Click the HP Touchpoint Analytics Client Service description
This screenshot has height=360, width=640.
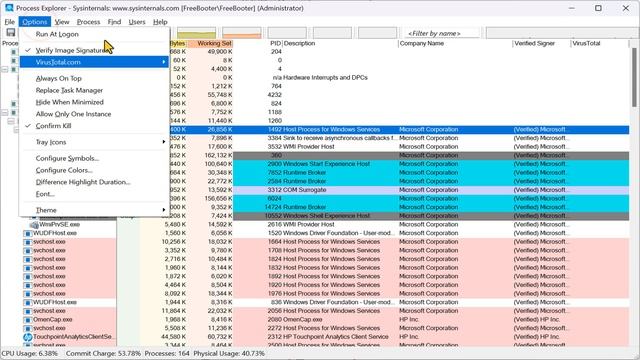click(335, 337)
